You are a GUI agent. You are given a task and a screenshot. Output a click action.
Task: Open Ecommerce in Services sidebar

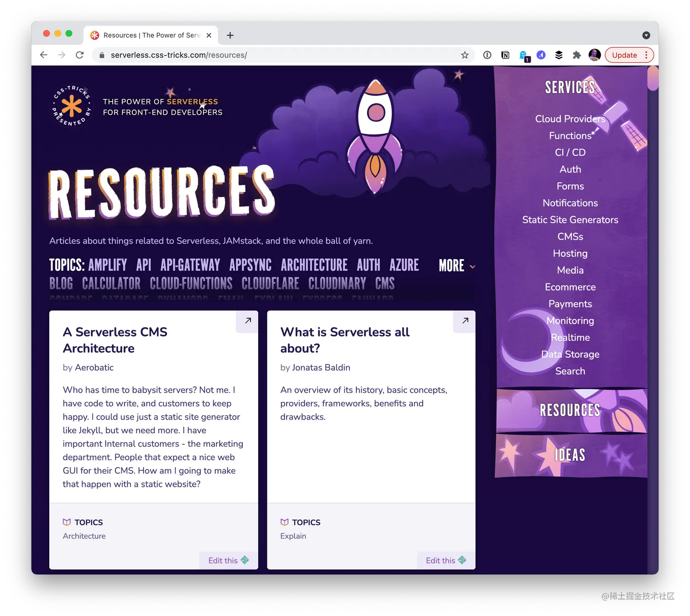(570, 287)
